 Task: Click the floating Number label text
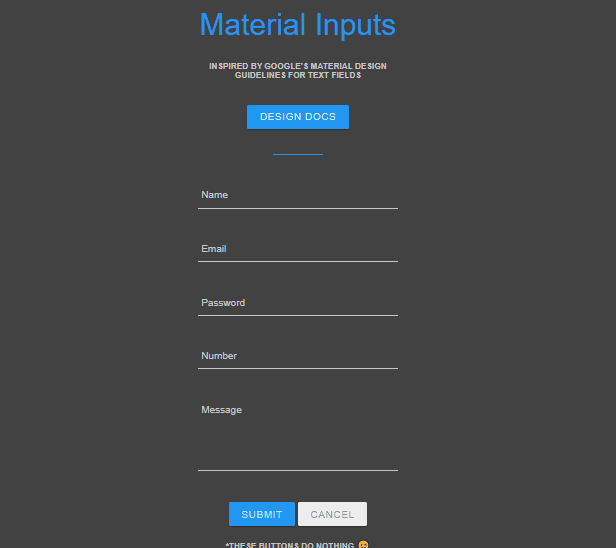click(219, 356)
